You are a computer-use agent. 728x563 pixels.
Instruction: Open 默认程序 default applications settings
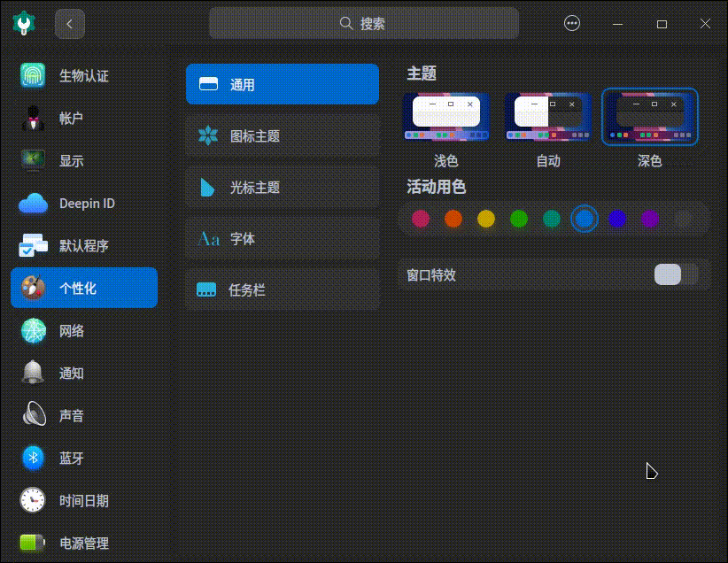pyautogui.click(x=86, y=246)
